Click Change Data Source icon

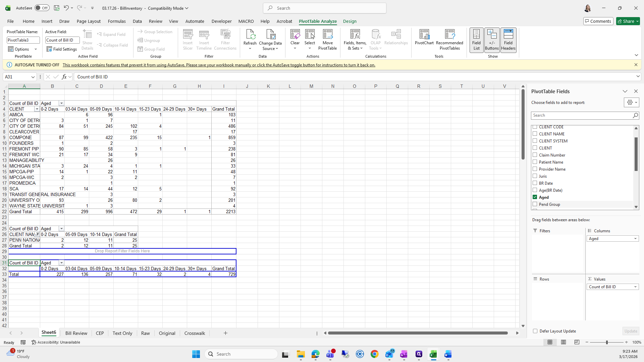coord(270,35)
